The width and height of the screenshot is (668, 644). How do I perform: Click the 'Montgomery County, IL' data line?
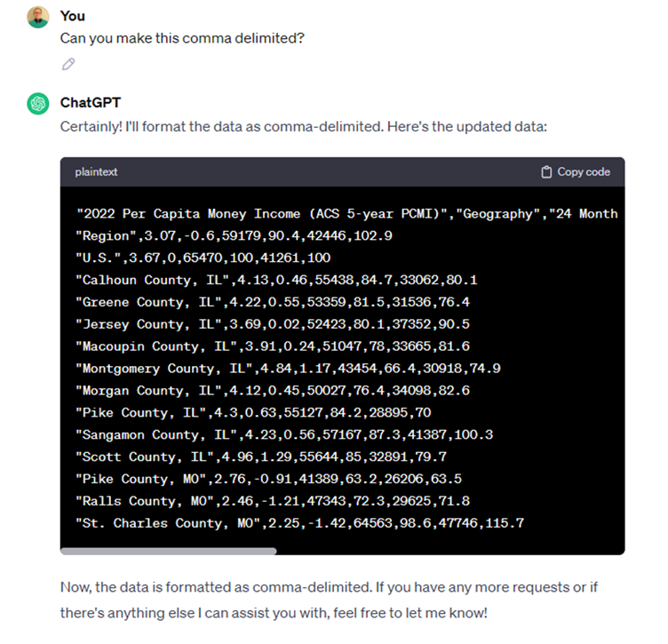288,368
